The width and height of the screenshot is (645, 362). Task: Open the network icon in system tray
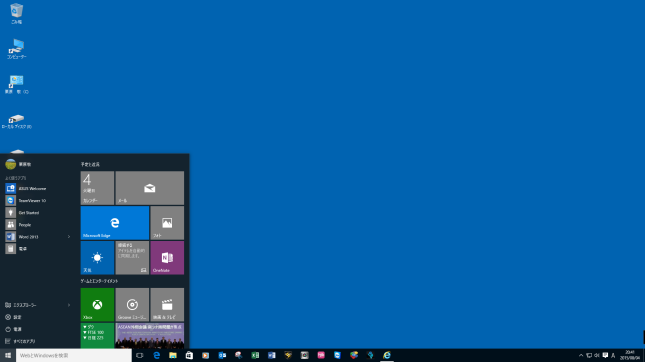pos(589,355)
